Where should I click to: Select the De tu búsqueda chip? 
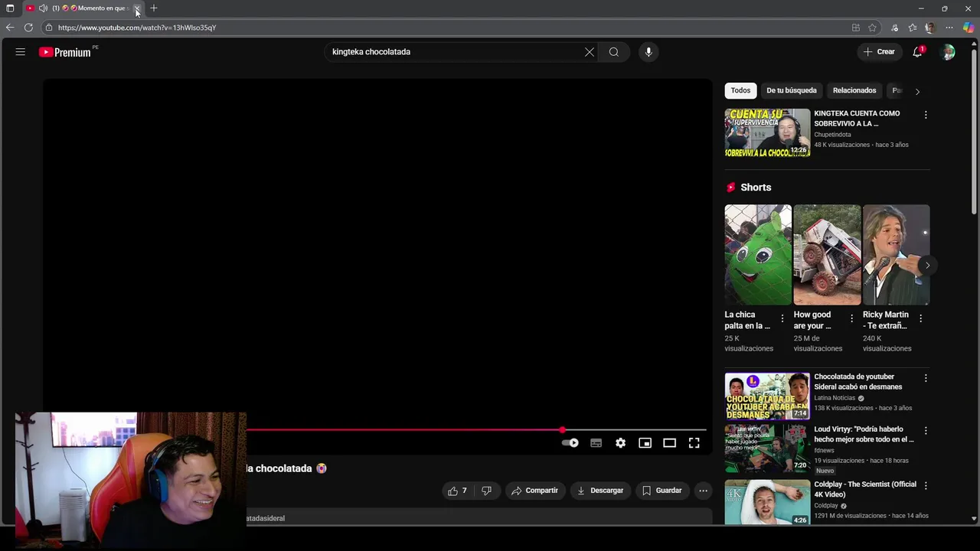point(792,90)
